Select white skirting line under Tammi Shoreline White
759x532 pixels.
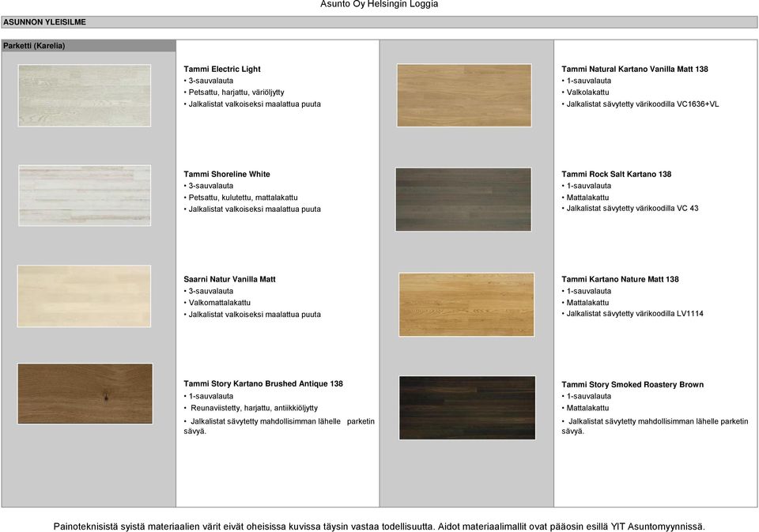(252, 209)
